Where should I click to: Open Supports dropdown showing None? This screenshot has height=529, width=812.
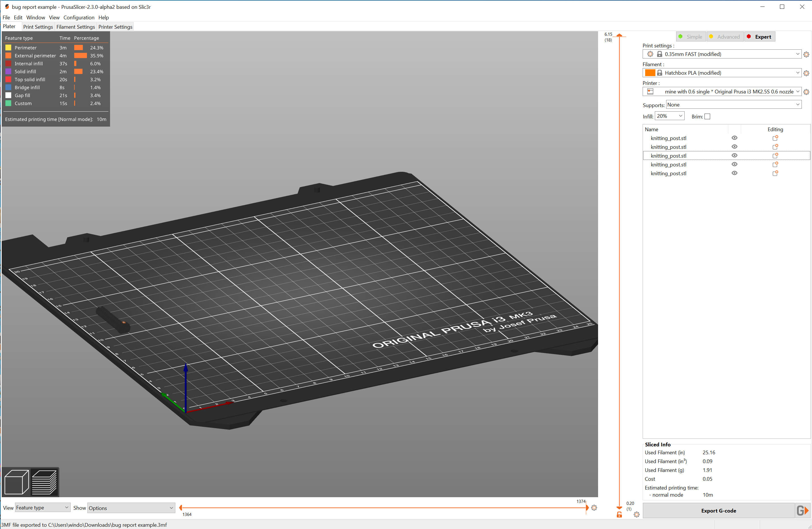click(734, 105)
